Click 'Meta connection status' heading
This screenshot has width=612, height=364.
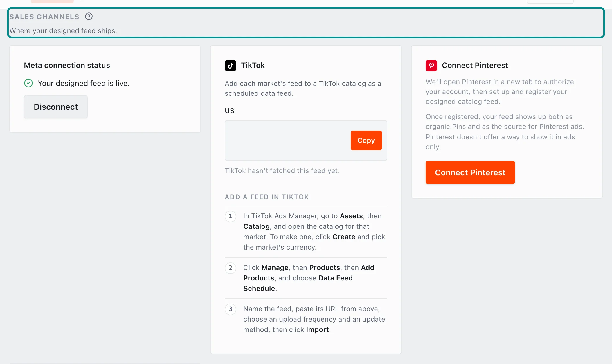(x=67, y=65)
